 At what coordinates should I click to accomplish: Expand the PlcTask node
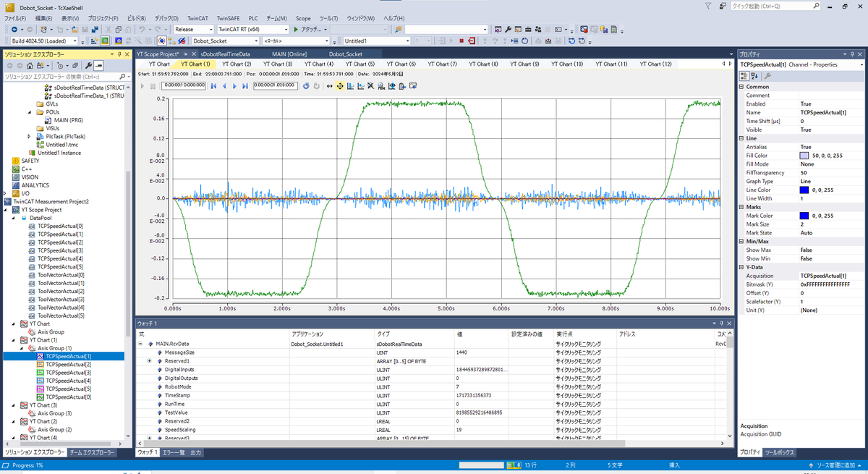[x=30, y=136]
